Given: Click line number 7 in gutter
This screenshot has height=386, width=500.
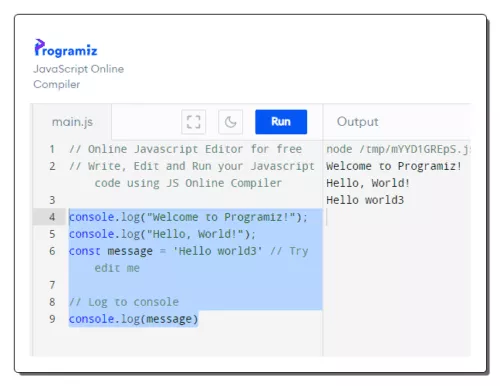Looking at the screenshot, I should [52, 285].
